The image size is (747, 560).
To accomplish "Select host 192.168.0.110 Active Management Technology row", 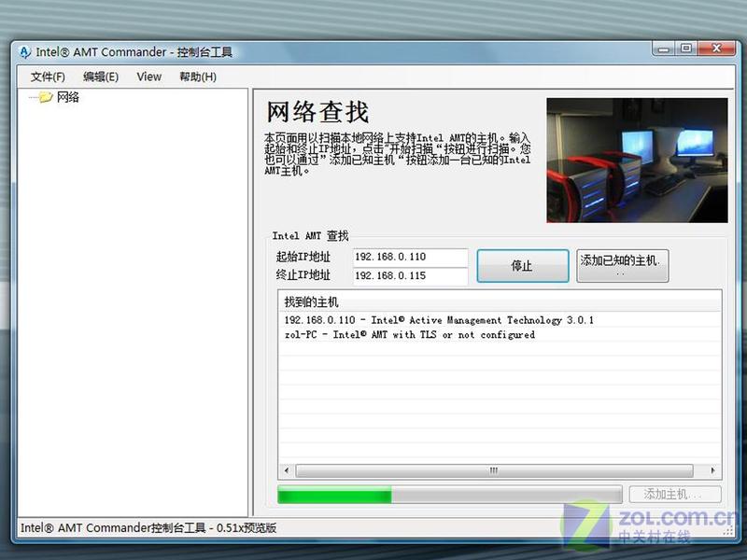I will pos(499,320).
